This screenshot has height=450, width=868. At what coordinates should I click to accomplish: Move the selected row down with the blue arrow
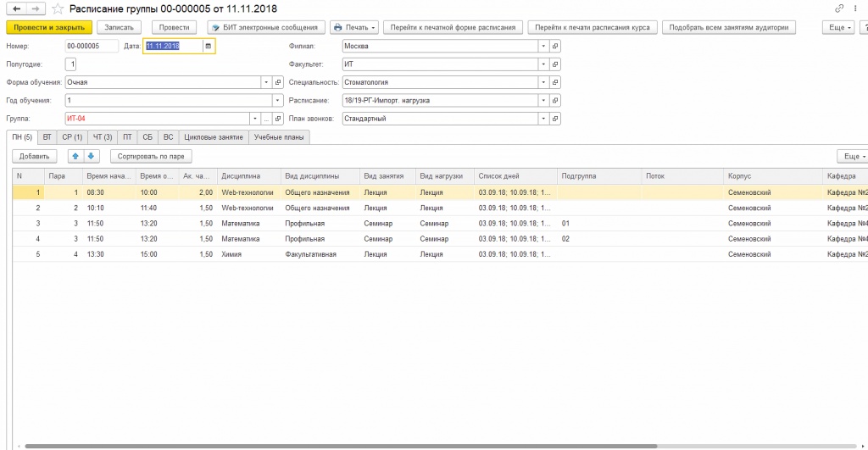pos(92,156)
